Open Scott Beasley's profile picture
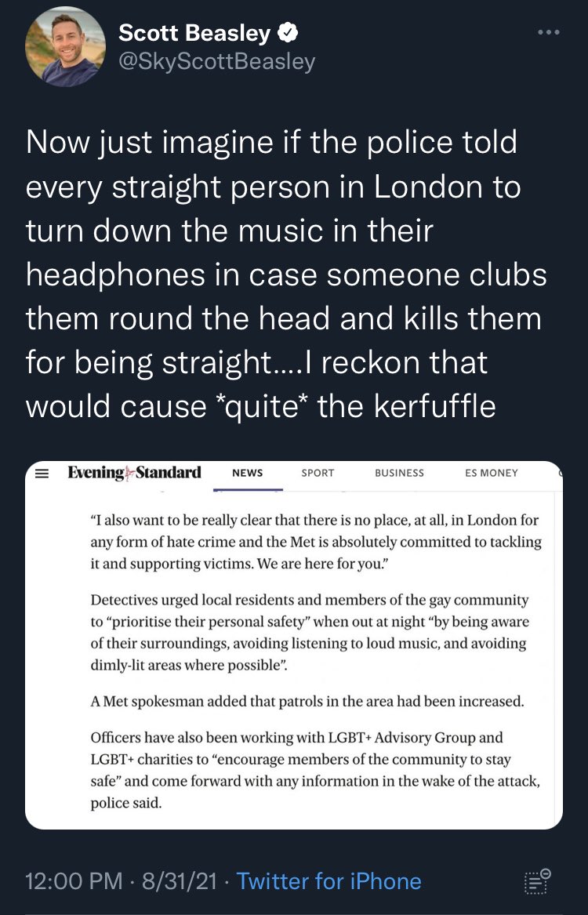Viewport: 588px width, 915px height. [66, 47]
